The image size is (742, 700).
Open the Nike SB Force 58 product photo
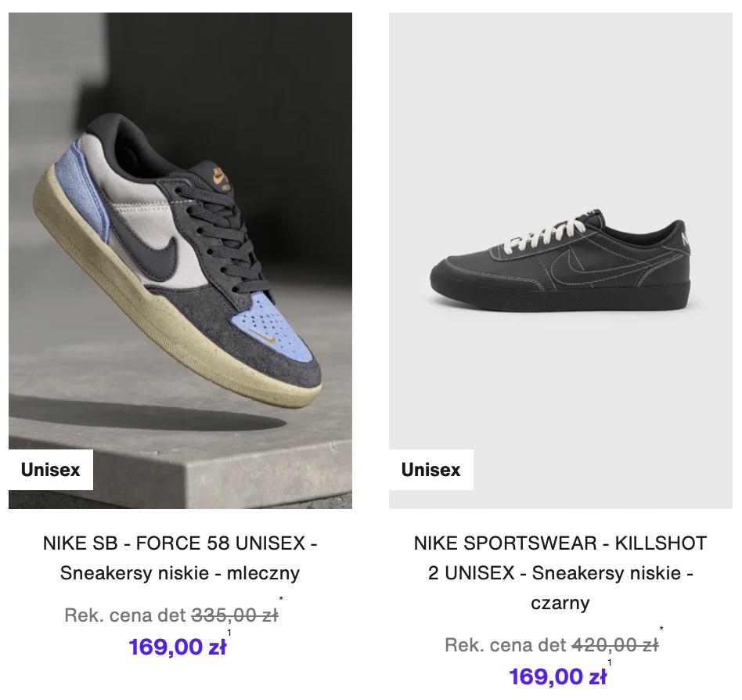pyautogui.click(x=180, y=260)
